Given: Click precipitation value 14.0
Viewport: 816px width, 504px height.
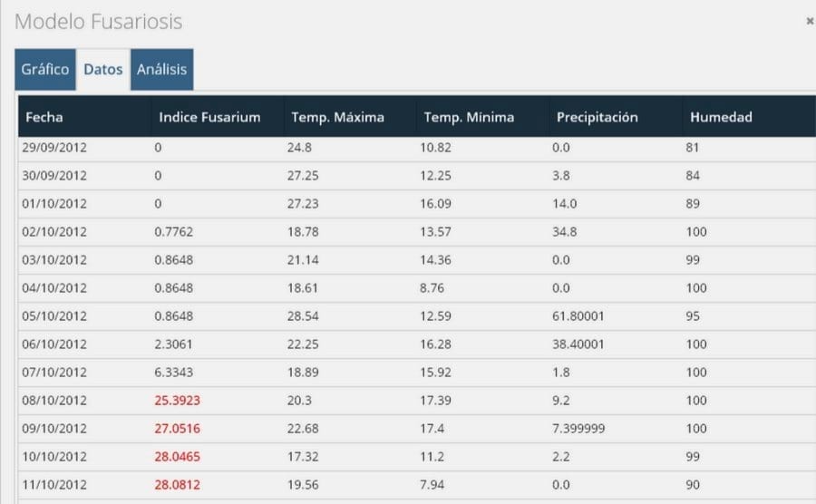Looking at the screenshot, I should (565, 203).
